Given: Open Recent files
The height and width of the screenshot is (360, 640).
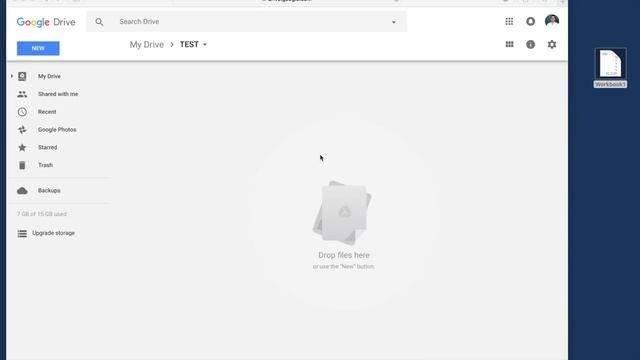Looking at the screenshot, I should [47, 112].
